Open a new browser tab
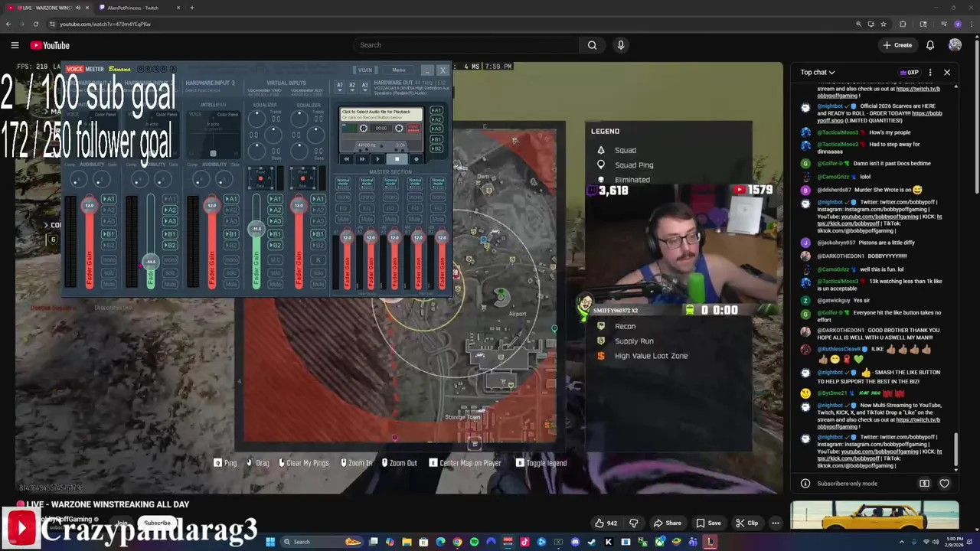 pos(192,8)
